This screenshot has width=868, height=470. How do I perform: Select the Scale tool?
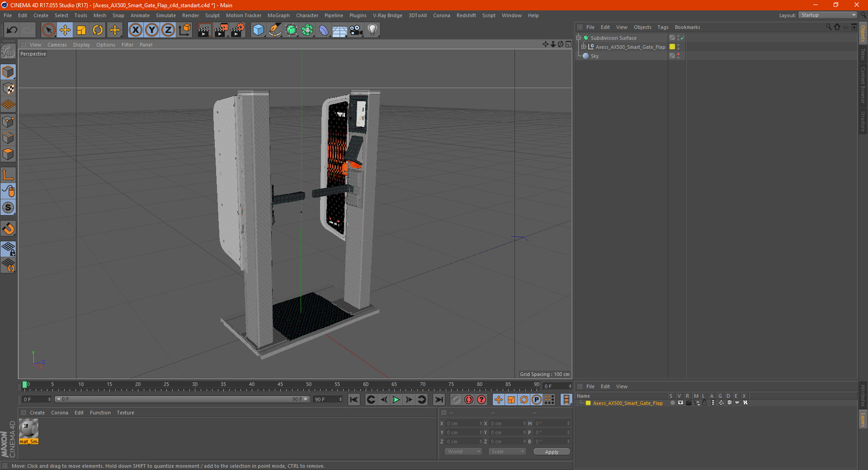[x=81, y=30]
